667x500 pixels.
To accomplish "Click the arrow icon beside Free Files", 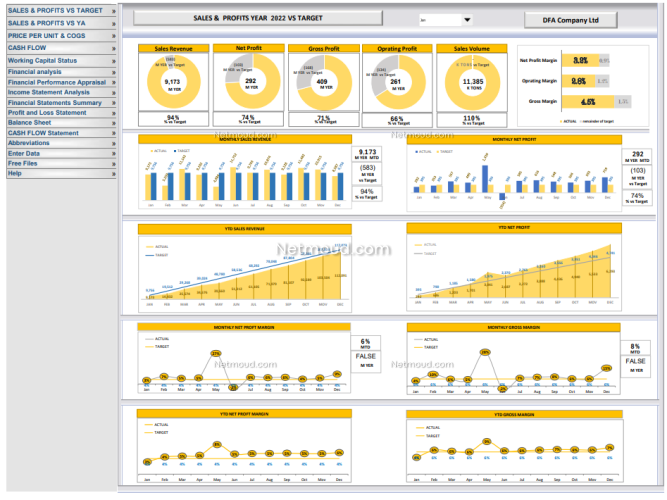I will point(114,163).
